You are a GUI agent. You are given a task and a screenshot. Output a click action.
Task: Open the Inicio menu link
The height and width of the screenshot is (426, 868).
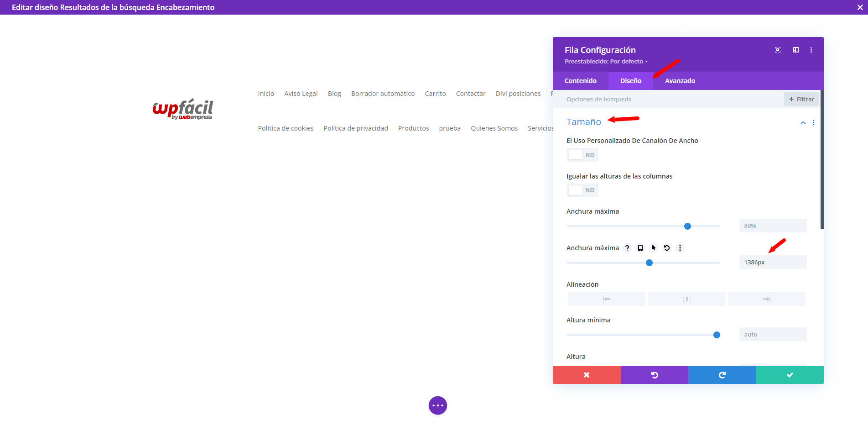pyautogui.click(x=266, y=94)
